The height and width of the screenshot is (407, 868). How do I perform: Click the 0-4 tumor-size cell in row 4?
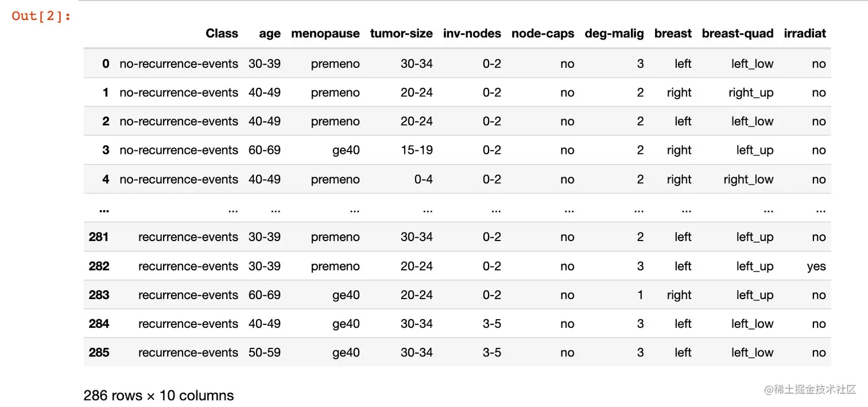tap(423, 179)
